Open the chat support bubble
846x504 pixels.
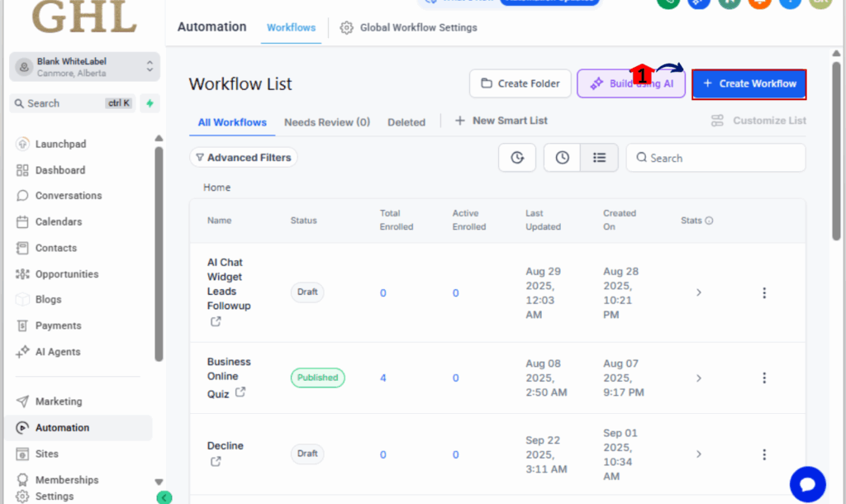coord(807,484)
